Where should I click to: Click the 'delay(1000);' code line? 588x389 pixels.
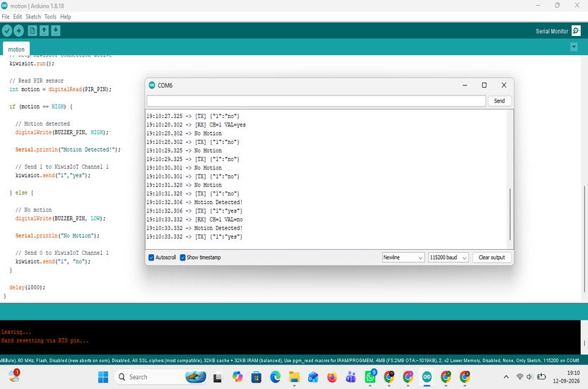click(x=27, y=287)
